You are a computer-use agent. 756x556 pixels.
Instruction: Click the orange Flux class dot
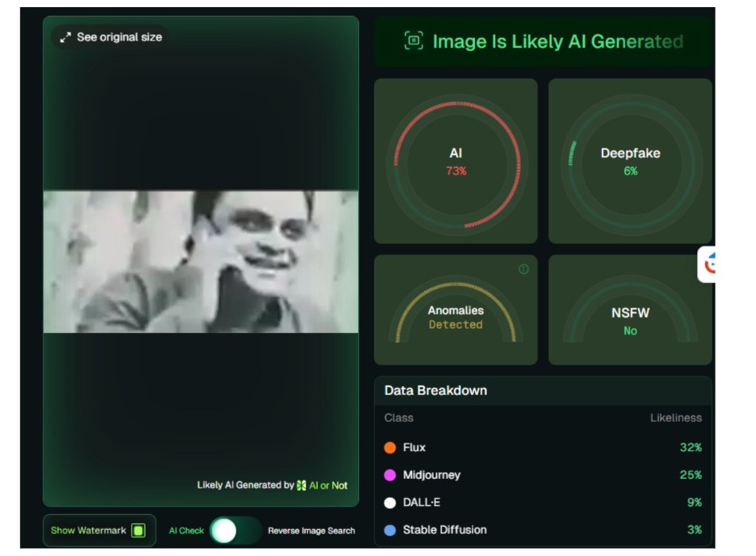[x=390, y=448]
